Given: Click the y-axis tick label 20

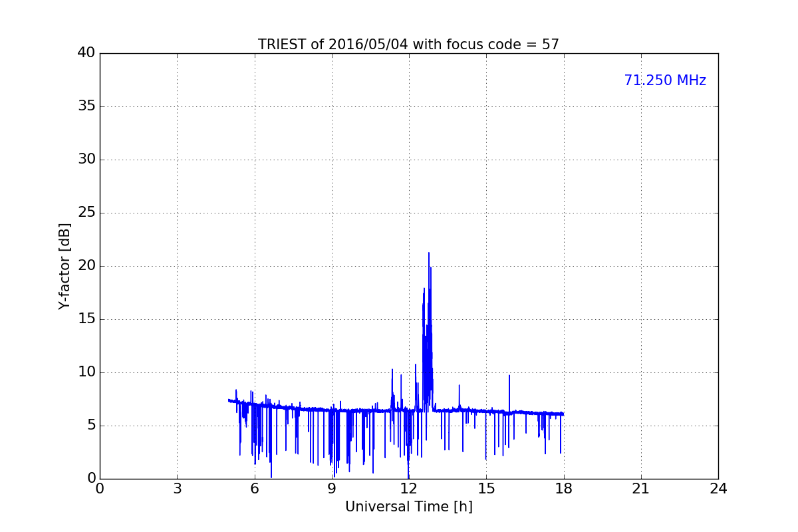Looking at the screenshot, I should [x=86, y=266].
